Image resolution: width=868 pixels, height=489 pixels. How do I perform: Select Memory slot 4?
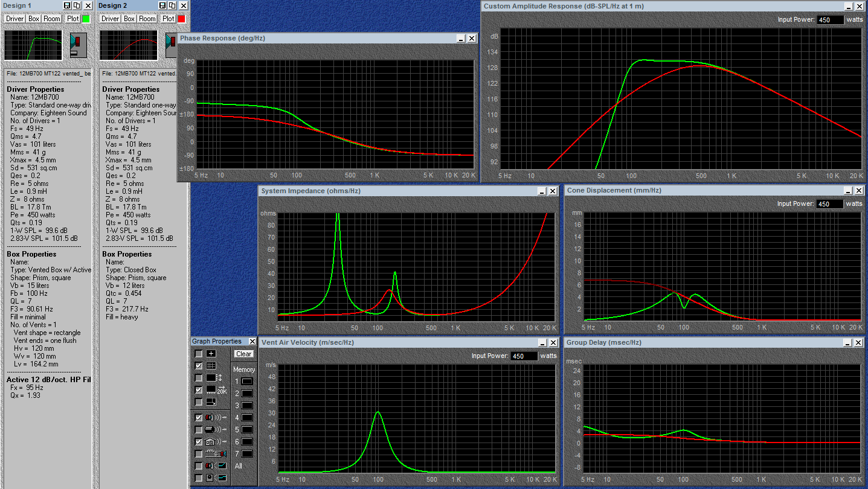coord(247,418)
